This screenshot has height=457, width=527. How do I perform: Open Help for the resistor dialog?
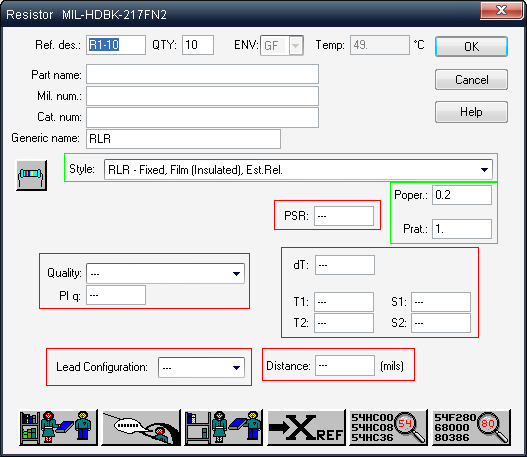coord(471,112)
